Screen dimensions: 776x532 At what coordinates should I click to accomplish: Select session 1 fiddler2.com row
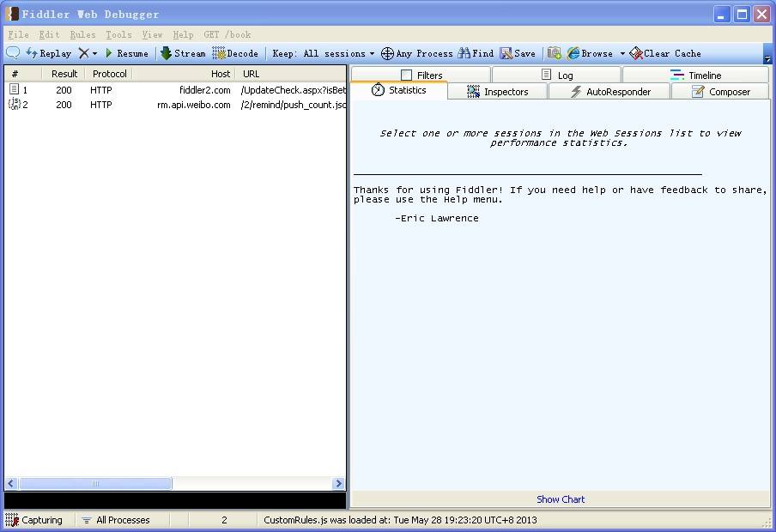(176, 90)
